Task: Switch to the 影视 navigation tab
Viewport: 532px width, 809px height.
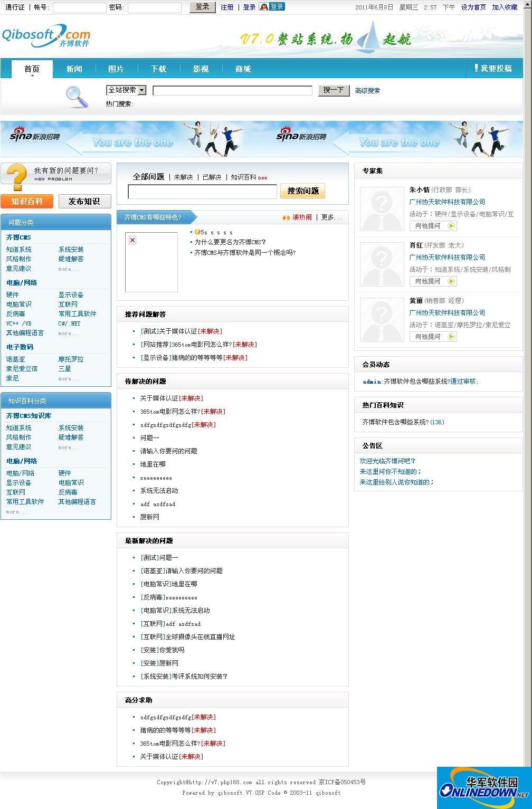Action: [201, 69]
